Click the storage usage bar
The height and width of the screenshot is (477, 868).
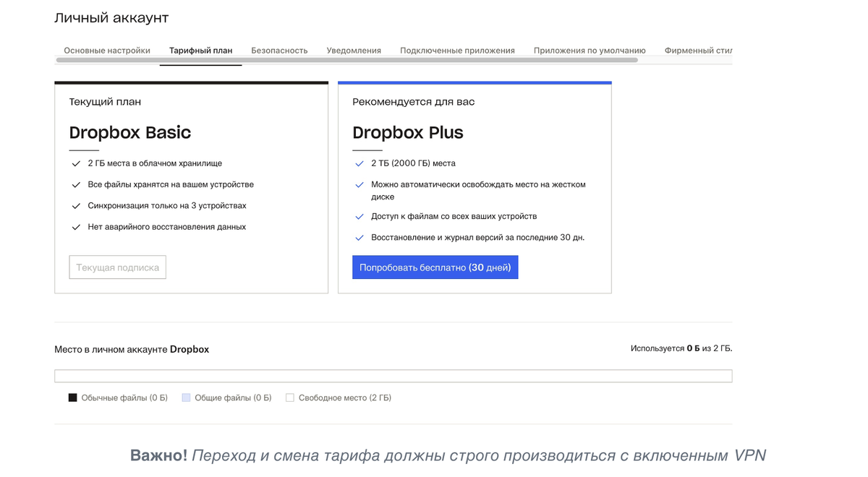(393, 376)
